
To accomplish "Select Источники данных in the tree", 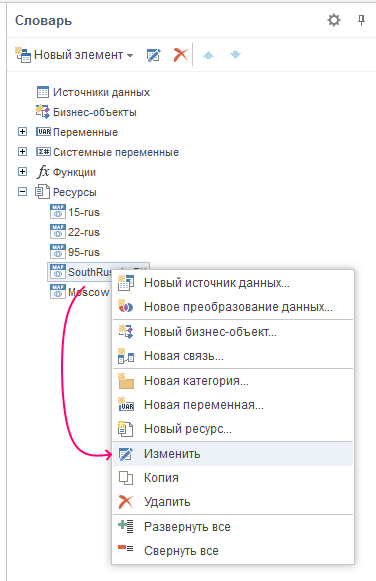I will click(x=93, y=92).
